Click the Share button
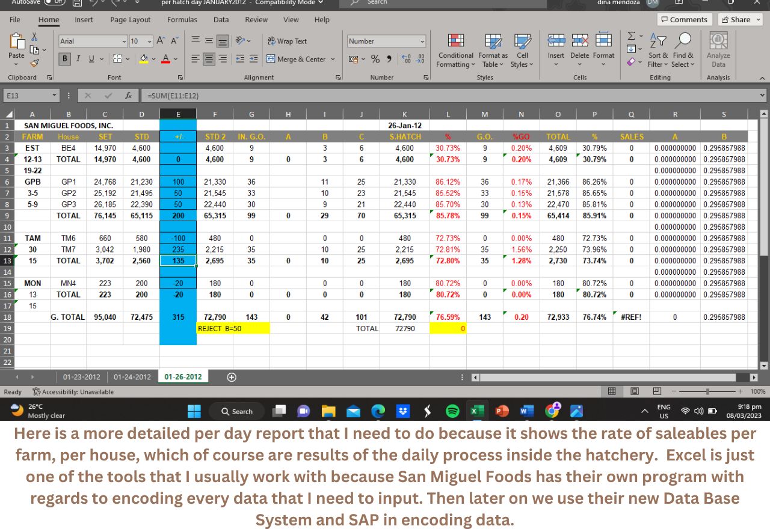 (740, 20)
